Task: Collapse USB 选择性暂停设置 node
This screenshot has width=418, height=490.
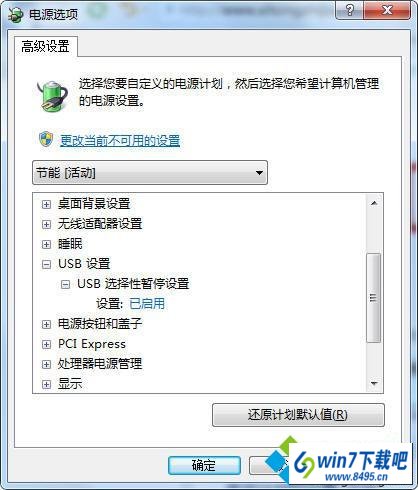Action: (x=66, y=284)
